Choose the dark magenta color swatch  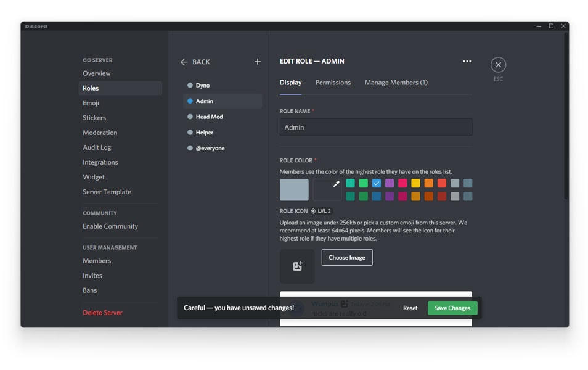point(402,196)
